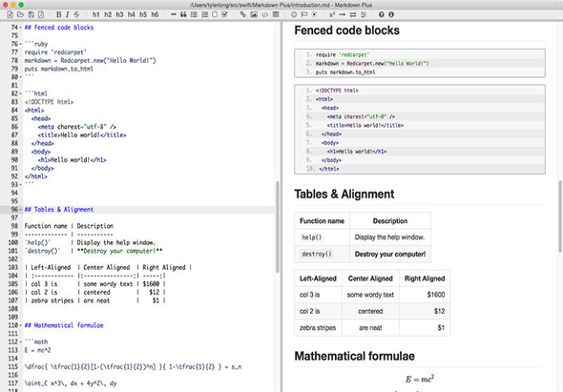Click the '## Tables & Alignment' editor line
Screen dimensions: 563x392
click(59, 209)
